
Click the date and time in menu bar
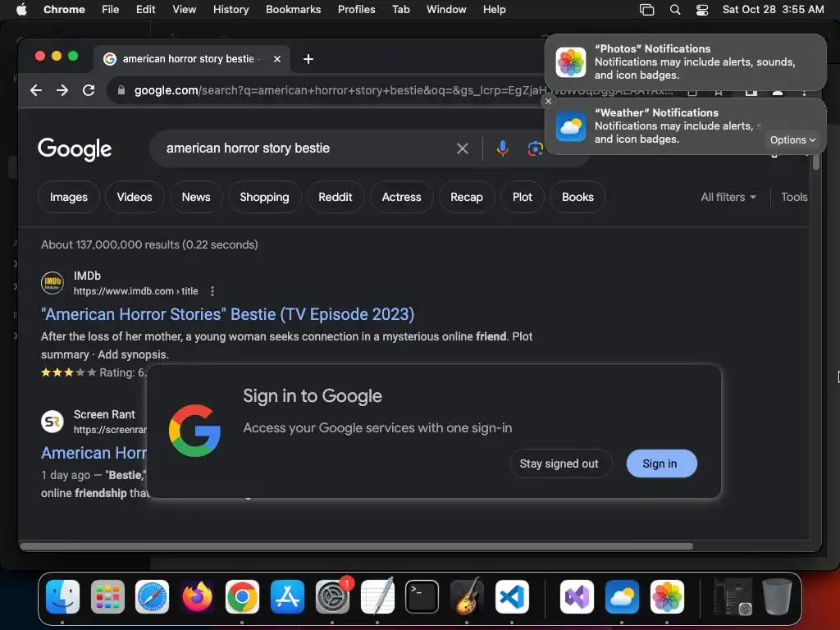click(773, 10)
